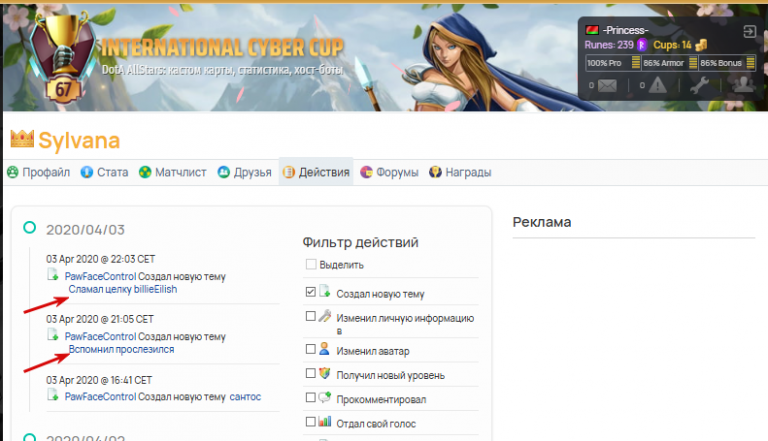This screenshot has height=441, width=768.
Task: Open the Награды tab
Action: tap(460, 172)
